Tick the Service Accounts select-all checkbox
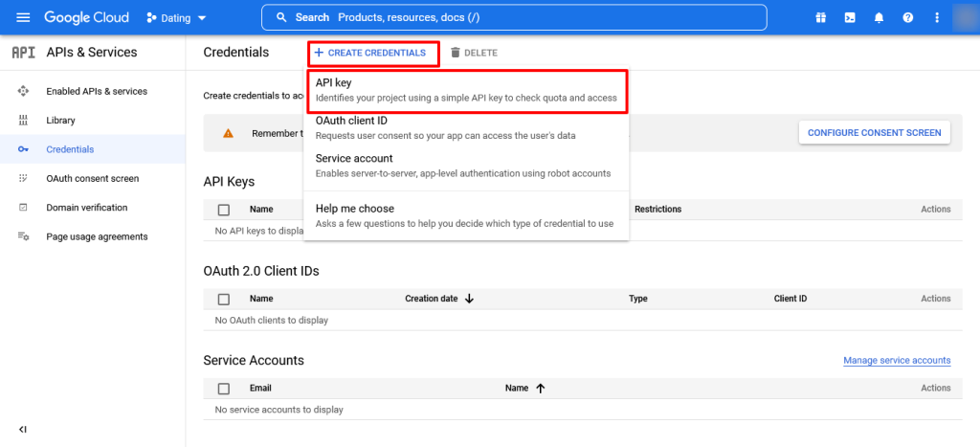 [x=224, y=389]
